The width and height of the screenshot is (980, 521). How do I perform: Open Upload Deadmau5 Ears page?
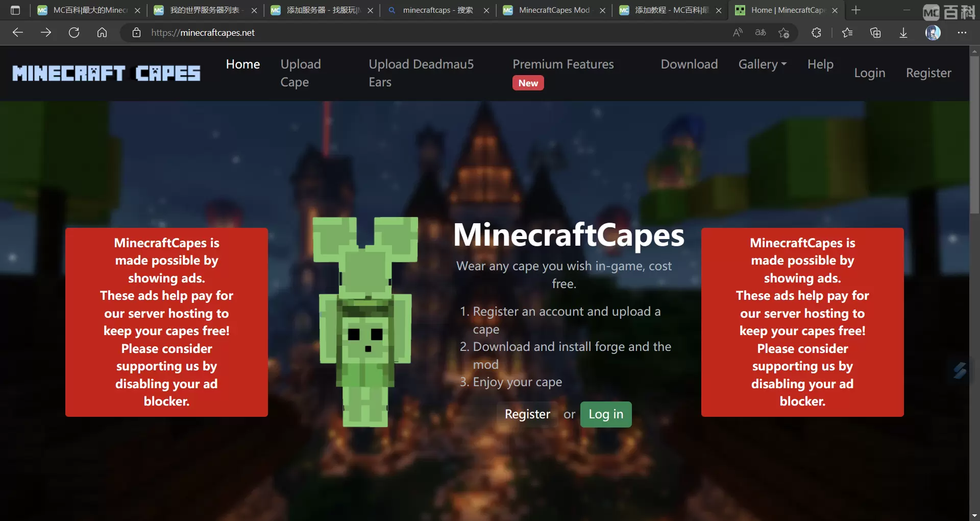pos(421,73)
